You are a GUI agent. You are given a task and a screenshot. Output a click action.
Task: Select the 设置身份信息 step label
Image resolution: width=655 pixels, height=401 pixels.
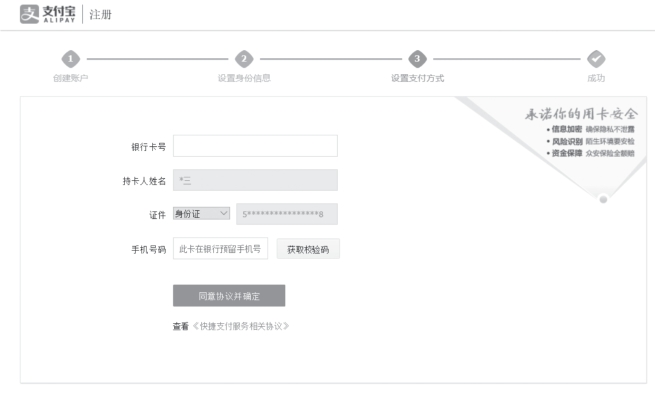tap(244, 78)
